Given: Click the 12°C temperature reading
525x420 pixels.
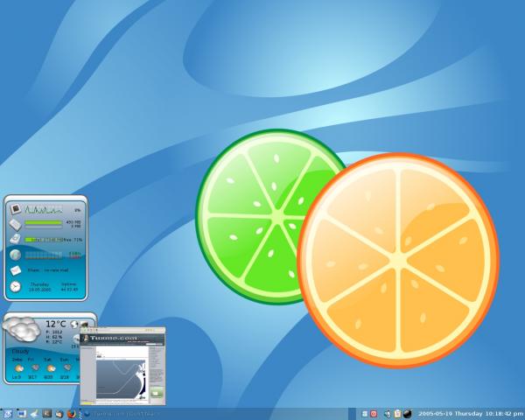Looking at the screenshot, I should (57, 325).
